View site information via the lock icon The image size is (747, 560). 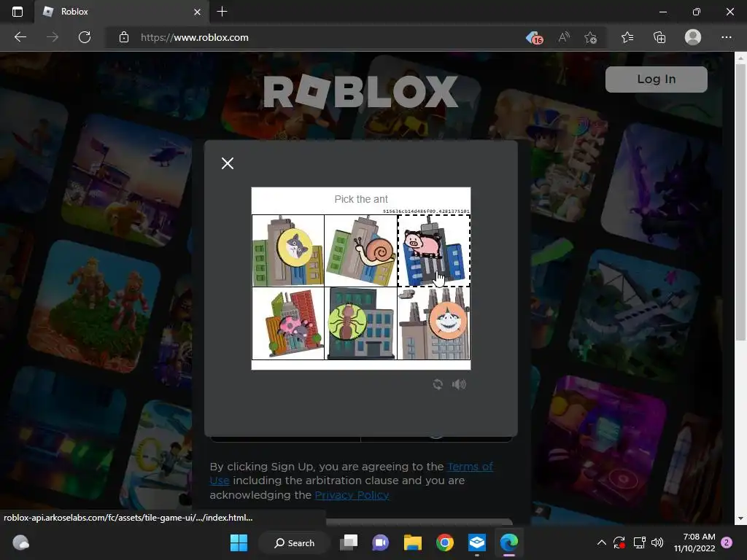124,37
